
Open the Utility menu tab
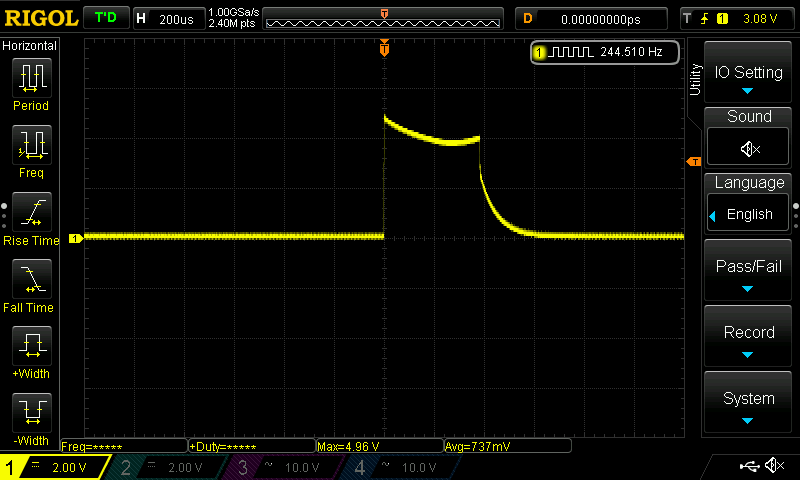coord(695,80)
